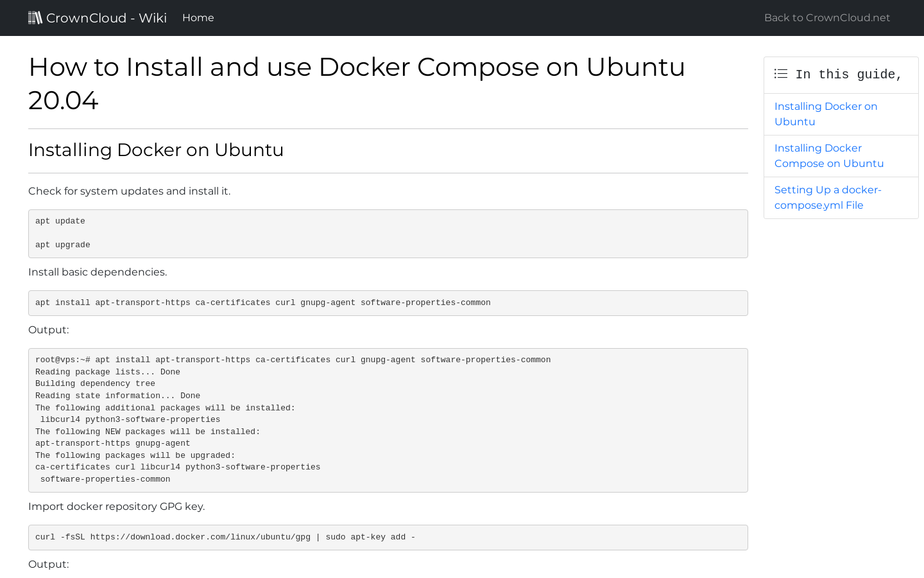This screenshot has height=578, width=924.
Task: Open 'Installing Docker Compose on Ubuntu' link
Action: pyautogui.click(x=828, y=155)
